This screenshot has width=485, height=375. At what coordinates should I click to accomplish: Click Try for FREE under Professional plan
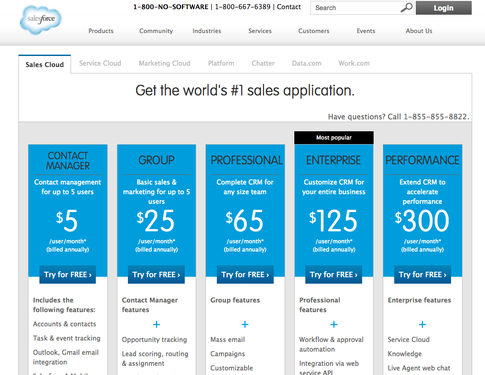[245, 275]
